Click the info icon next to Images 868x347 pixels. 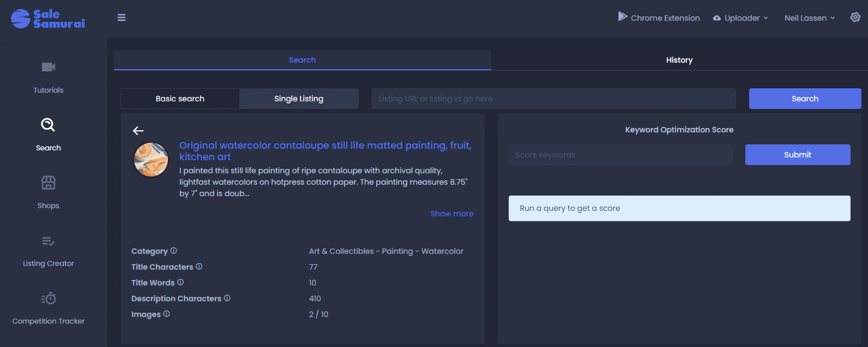point(166,314)
